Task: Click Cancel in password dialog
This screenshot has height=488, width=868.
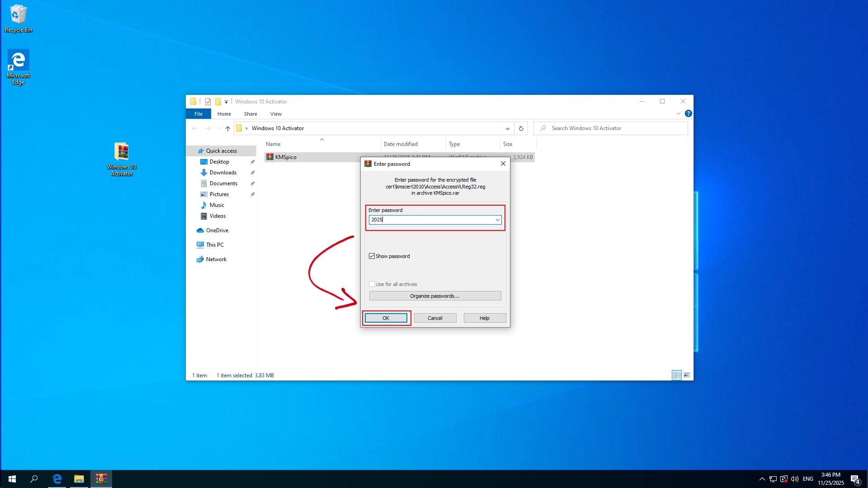Action: click(435, 318)
